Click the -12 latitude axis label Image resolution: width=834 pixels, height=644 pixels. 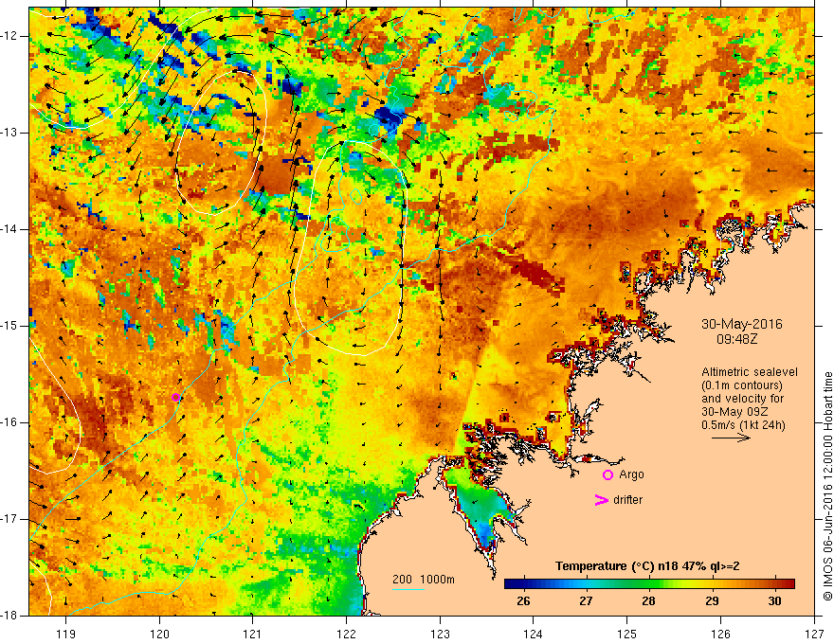click(10, 36)
